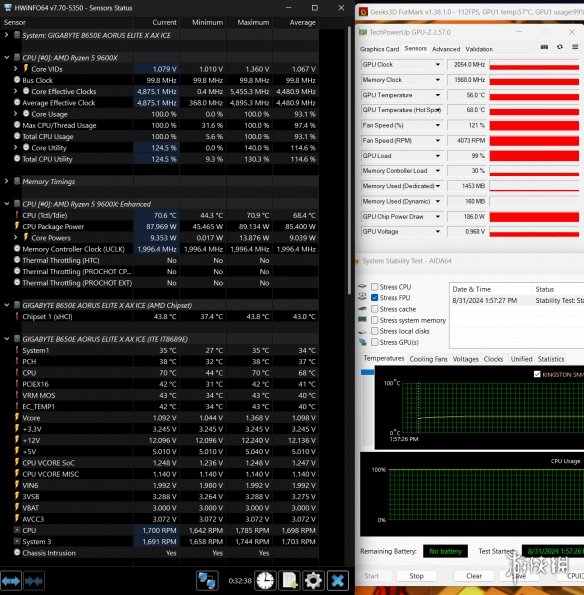Screen dimensions: 584x595
Task: Click the Core VIDs lightning icon
Action: 26,69
